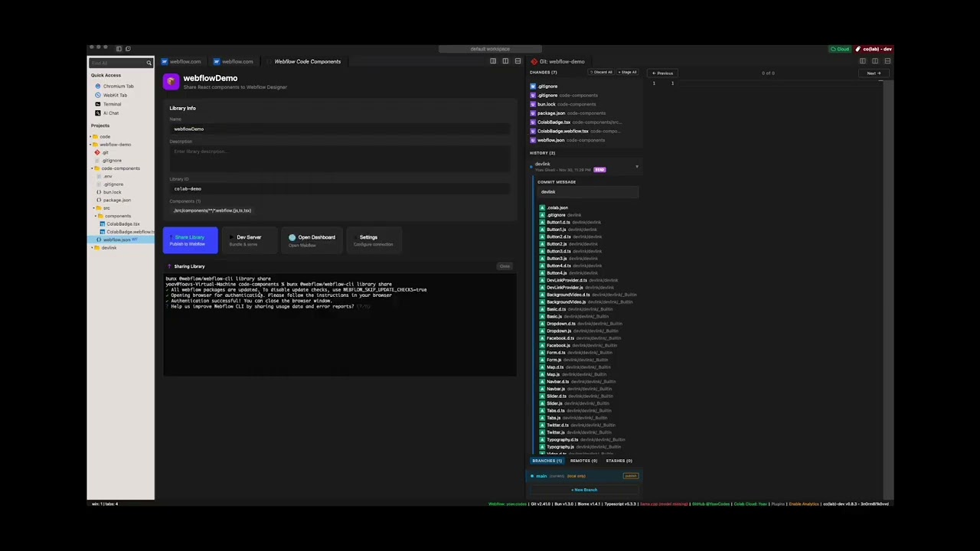Screen dimensions: 980x551
Task: Switch to the Remotes (0) tab
Action: click(583, 461)
